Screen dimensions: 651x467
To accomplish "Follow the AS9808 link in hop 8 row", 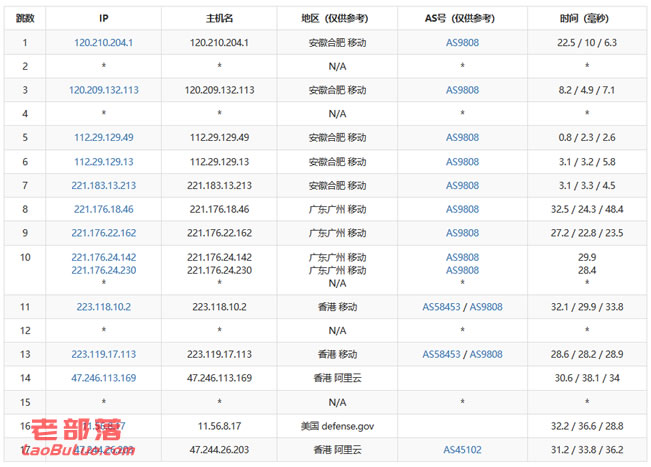I will 462,209.
